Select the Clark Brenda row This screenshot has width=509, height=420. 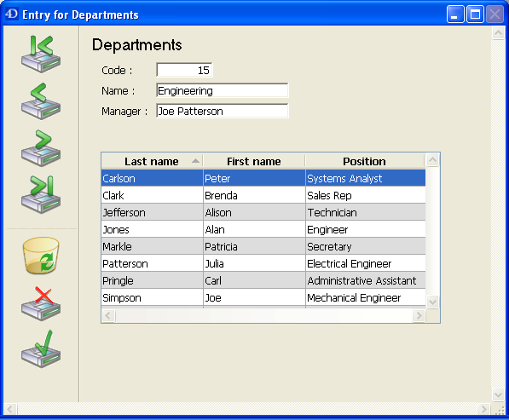[263, 196]
